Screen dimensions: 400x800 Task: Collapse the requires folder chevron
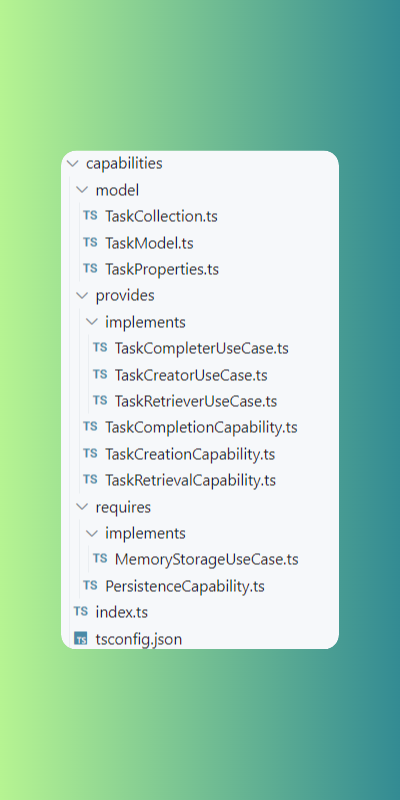(82, 507)
